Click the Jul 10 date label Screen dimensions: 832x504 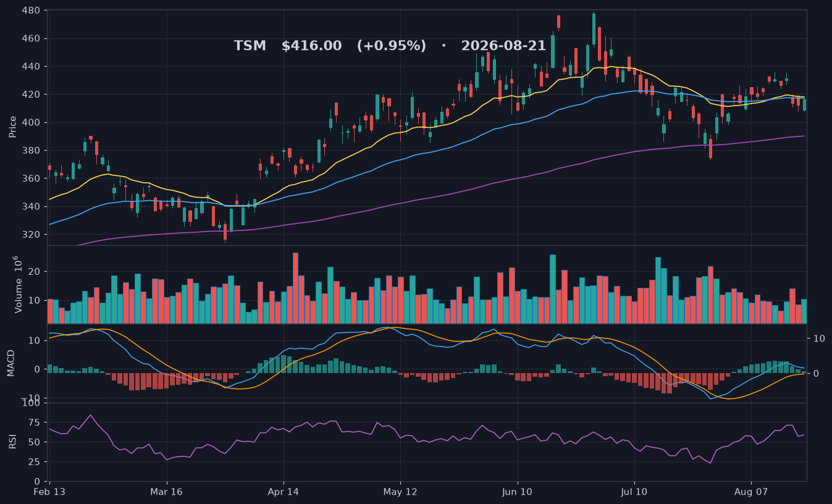pyautogui.click(x=634, y=492)
